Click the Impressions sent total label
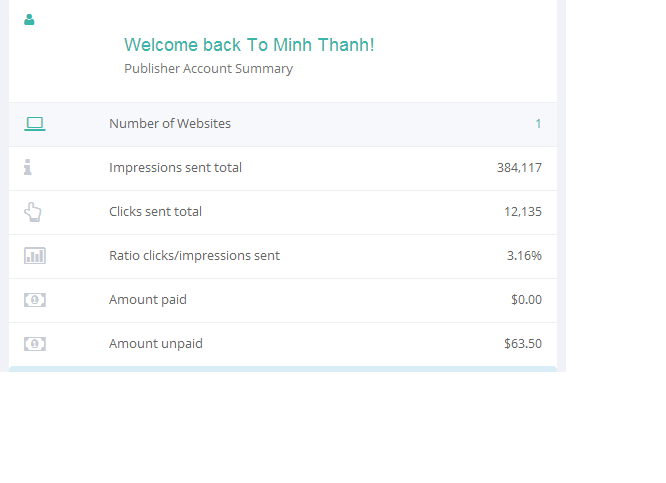Viewport: 666px width, 483px height. [x=175, y=168]
